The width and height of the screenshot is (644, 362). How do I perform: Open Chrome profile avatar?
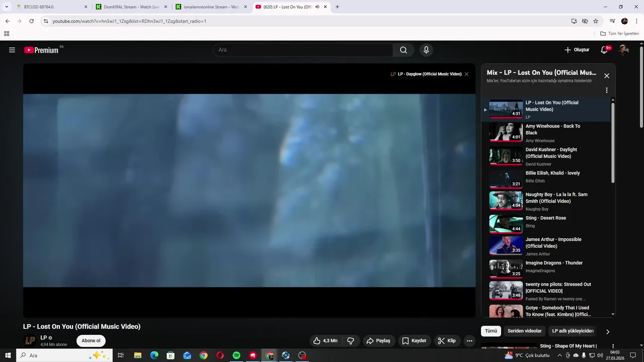click(624, 21)
